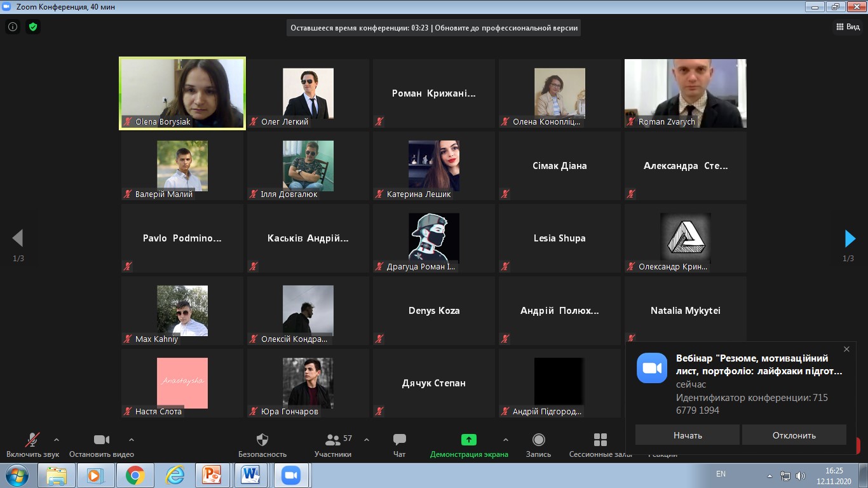
Task: Open the Windows Start menu
Action: pos(16,475)
